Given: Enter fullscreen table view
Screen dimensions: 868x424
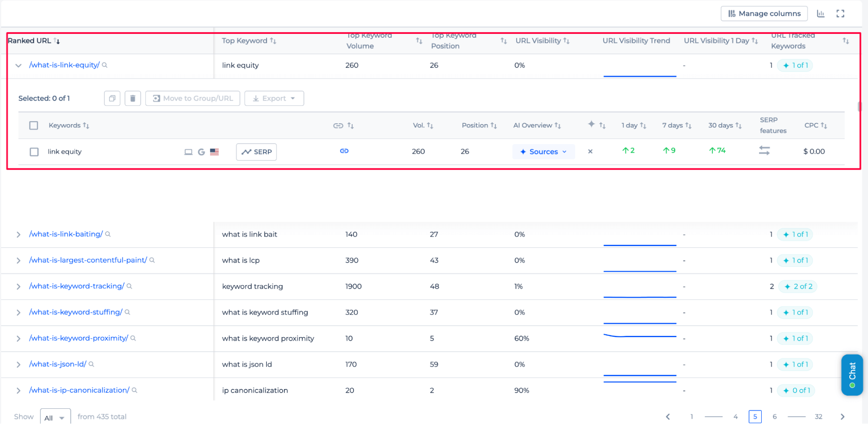Looking at the screenshot, I should (840, 13).
